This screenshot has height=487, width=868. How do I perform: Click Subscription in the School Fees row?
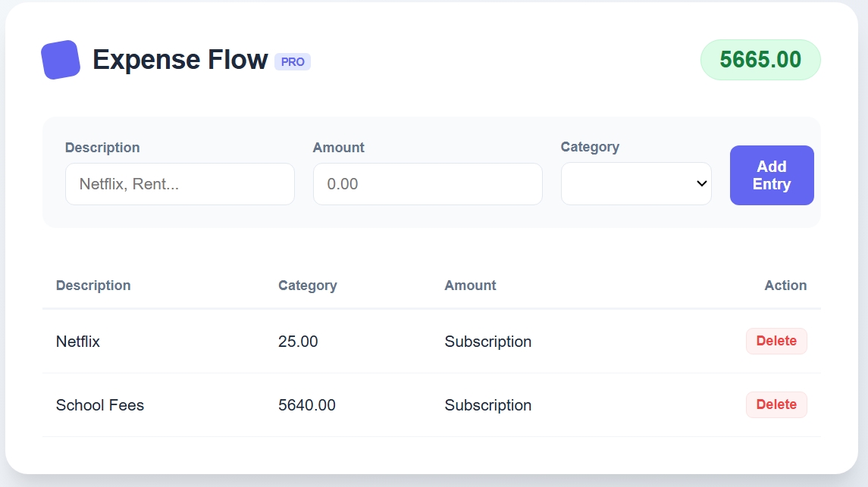(x=487, y=405)
